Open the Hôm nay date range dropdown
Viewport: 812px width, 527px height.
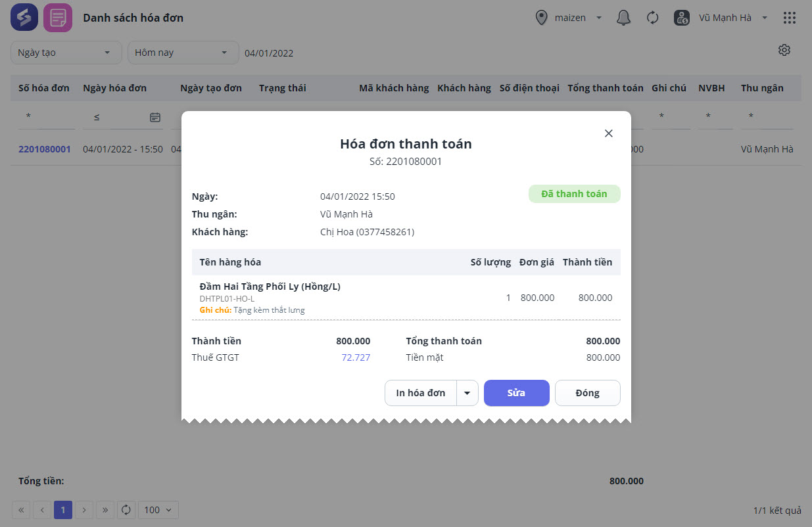183,53
